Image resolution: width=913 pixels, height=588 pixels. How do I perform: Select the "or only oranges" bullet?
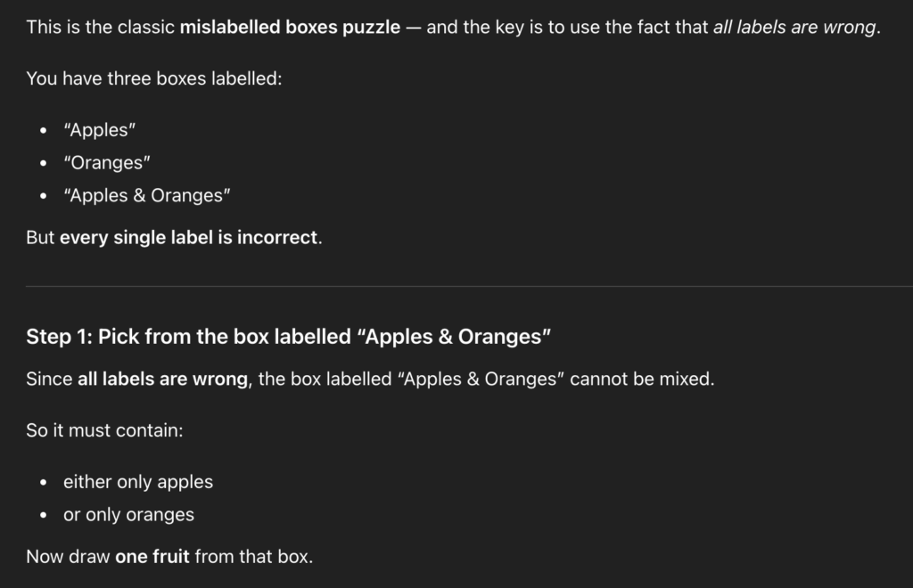128,515
